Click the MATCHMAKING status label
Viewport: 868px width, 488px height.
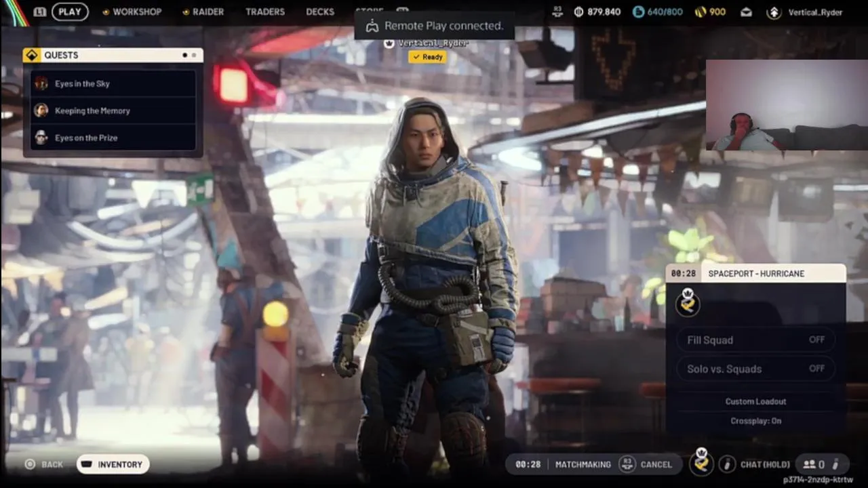click(x=583, y=464)
